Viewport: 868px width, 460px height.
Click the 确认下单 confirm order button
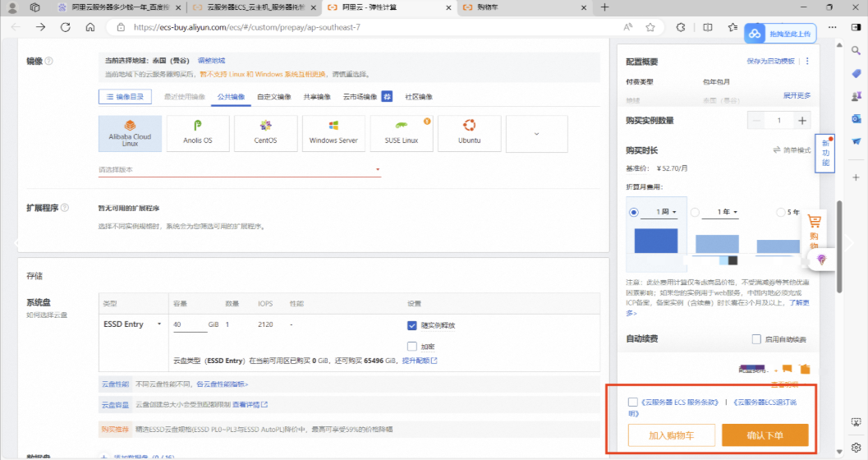click(x=765, y=435)
